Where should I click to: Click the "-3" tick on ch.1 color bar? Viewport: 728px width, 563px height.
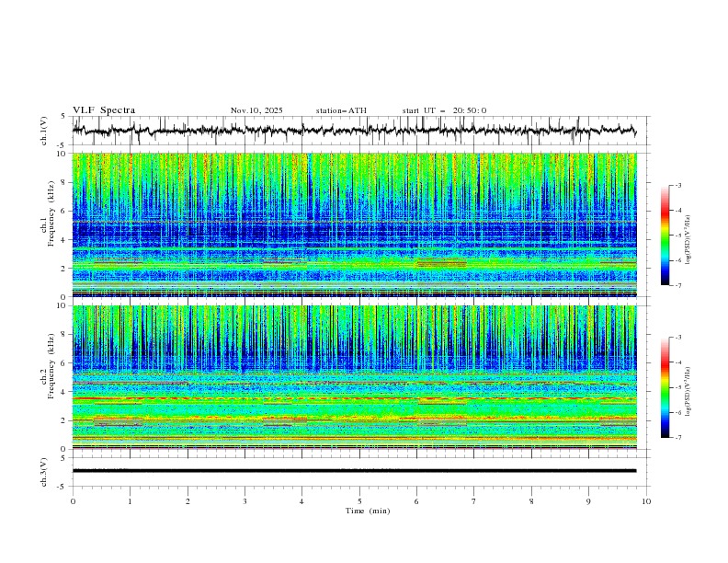pyautogui.click(x=678, y=185)
